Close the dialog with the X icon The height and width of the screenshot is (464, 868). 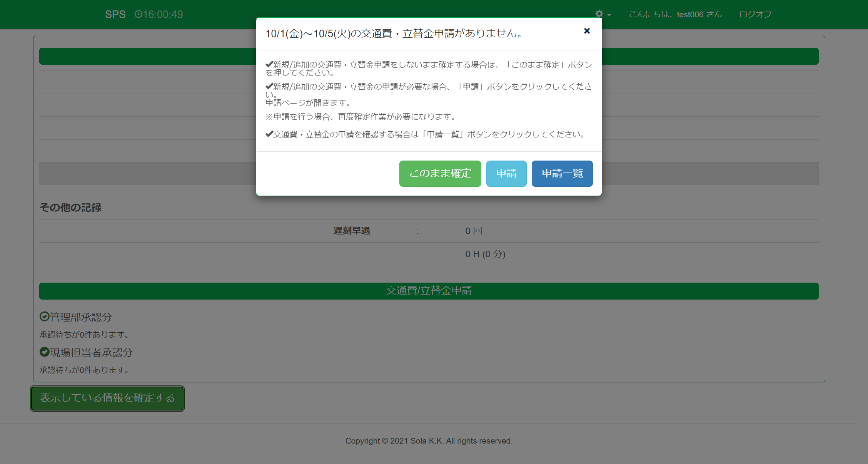click(587, 31)
